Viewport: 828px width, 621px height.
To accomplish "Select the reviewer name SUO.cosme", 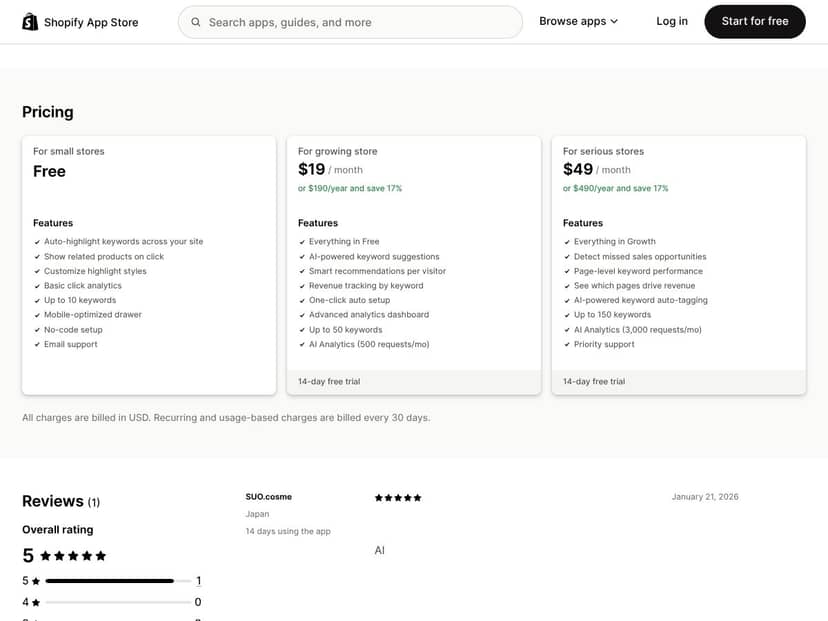I will tap(268, 496).
